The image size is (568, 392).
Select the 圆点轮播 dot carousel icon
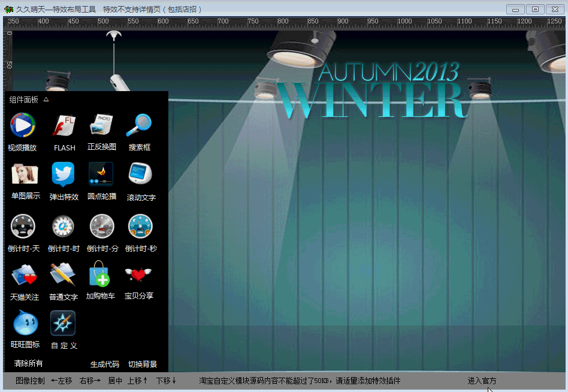(x=101, y=174)
